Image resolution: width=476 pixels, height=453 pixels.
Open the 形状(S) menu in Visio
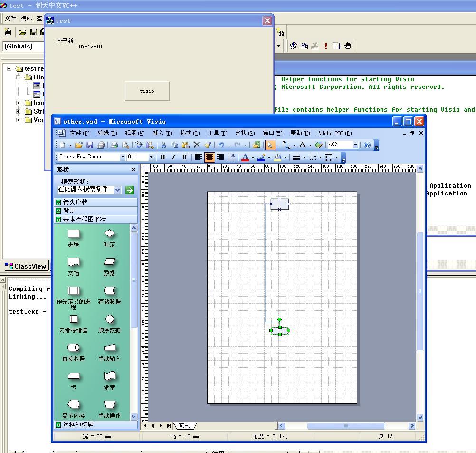click(245, 133)
